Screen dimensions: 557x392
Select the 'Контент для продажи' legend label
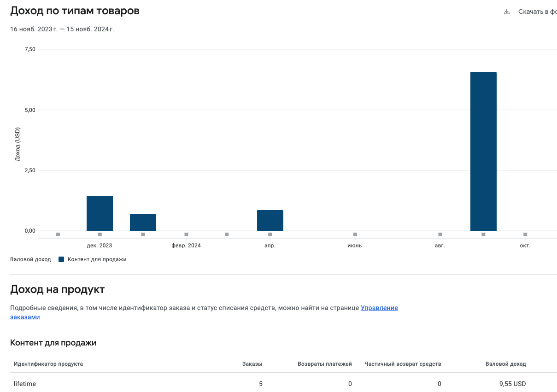[97, 259]
